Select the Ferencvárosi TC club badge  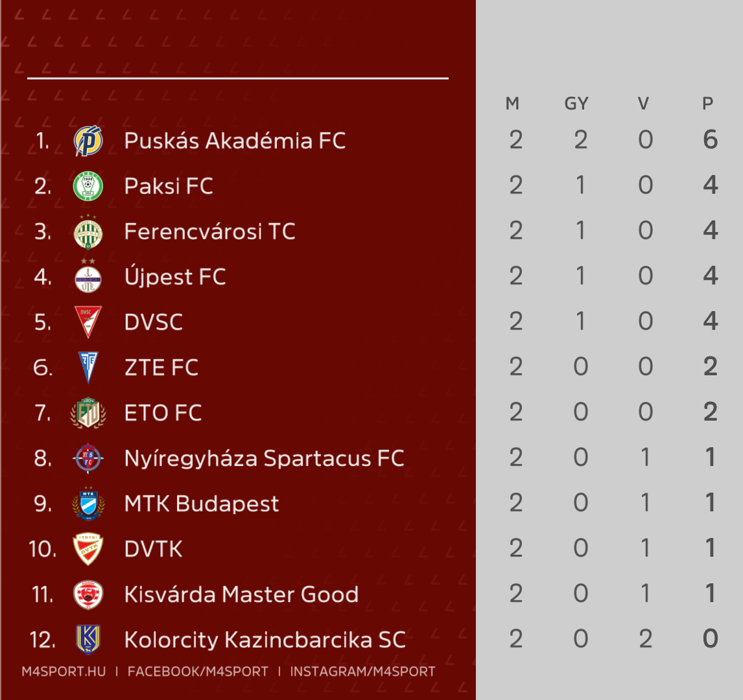tap(88, 231)
